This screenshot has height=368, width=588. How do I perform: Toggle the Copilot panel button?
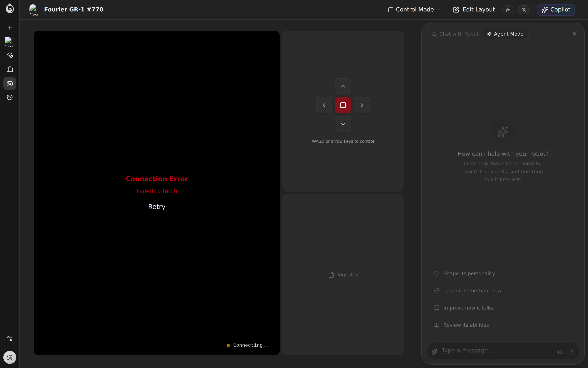coord(556,10)
